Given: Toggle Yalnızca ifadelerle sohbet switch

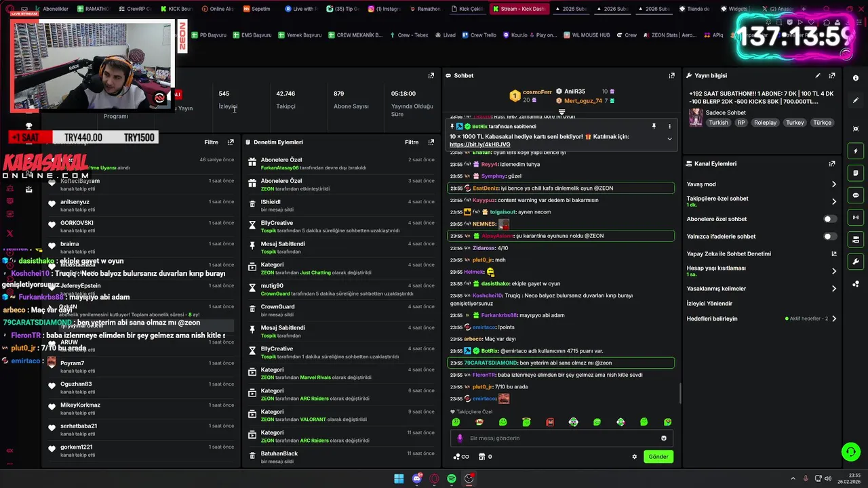Looking at the screenshot, I should tap(830, 237).
